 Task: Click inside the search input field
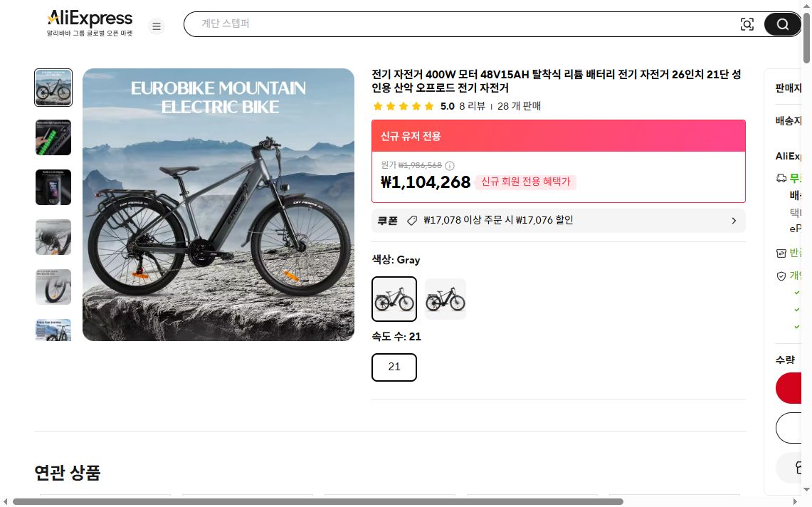[x=463, y=23]
